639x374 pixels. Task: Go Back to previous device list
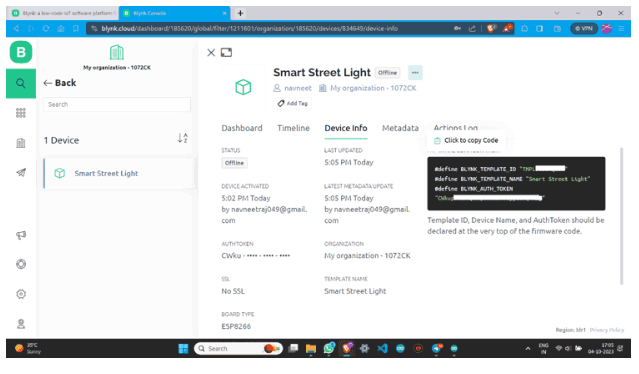coord(60,83)
